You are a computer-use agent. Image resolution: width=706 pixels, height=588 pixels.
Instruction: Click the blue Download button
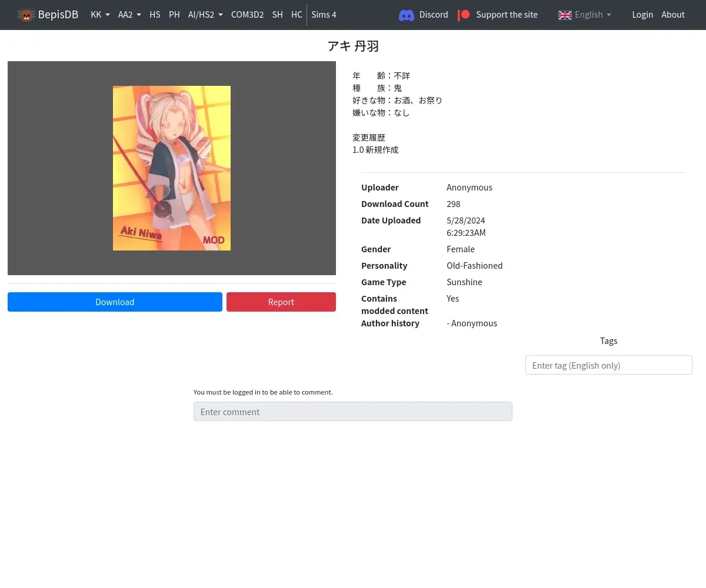click(115, 302)
